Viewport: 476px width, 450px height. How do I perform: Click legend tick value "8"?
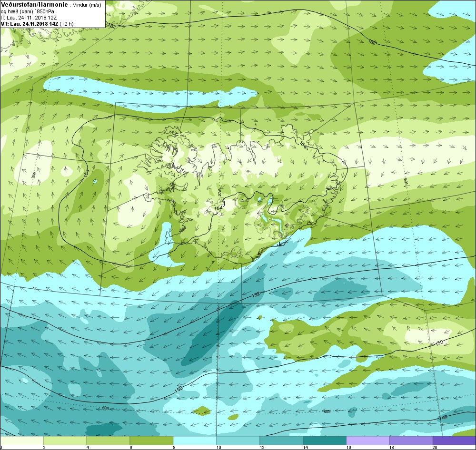coord(174,447)
